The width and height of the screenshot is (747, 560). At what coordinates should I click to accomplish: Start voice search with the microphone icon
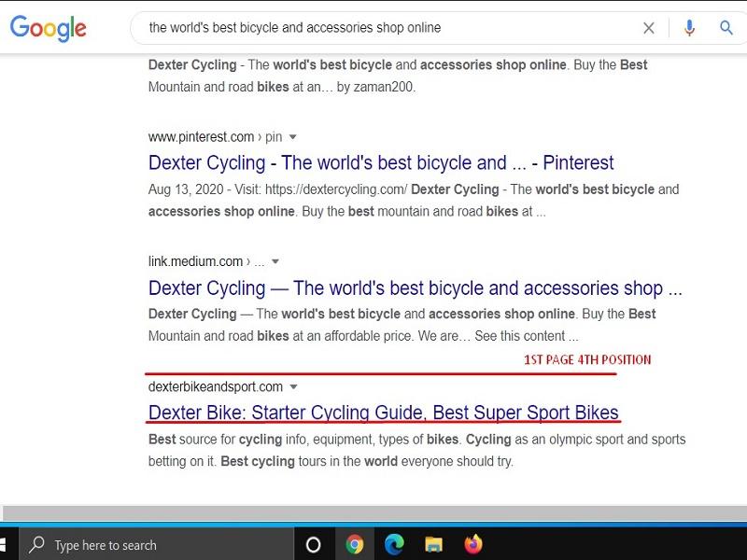689,29
